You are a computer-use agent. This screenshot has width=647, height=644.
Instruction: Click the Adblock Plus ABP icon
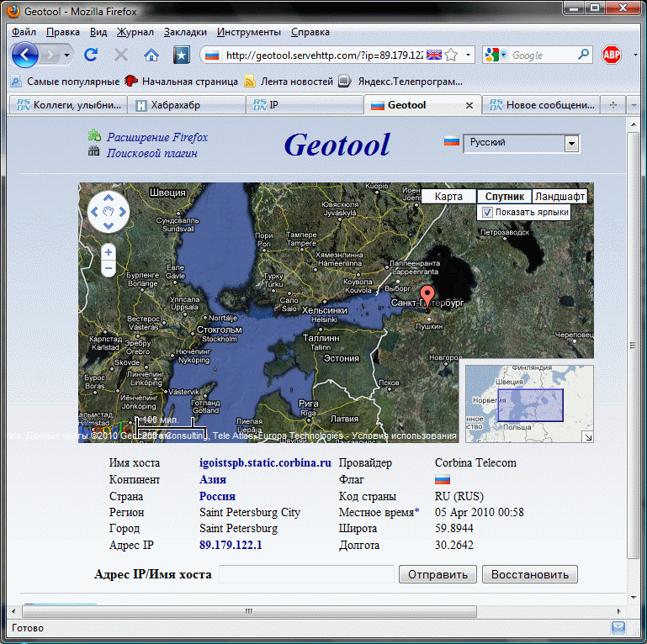(x=611, y=55)
